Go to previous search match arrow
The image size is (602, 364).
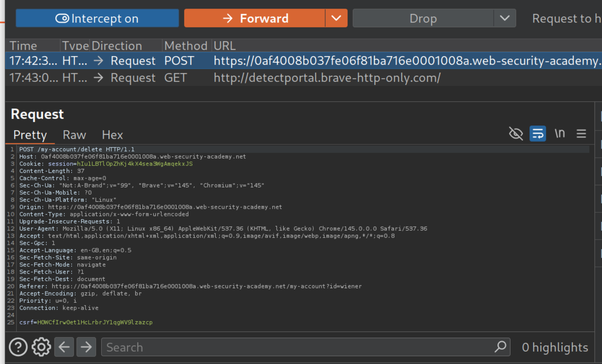[64, 347]
